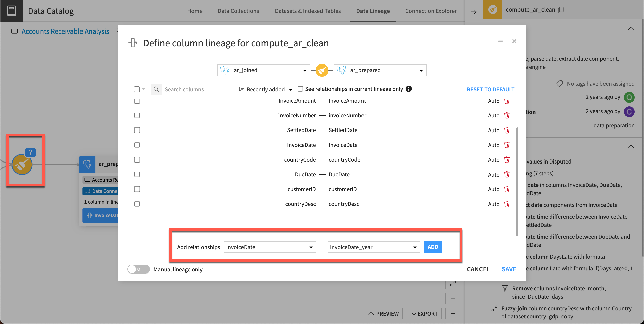Collapse the steps section in side panel

pyautogui.click(x=631, y=147)
